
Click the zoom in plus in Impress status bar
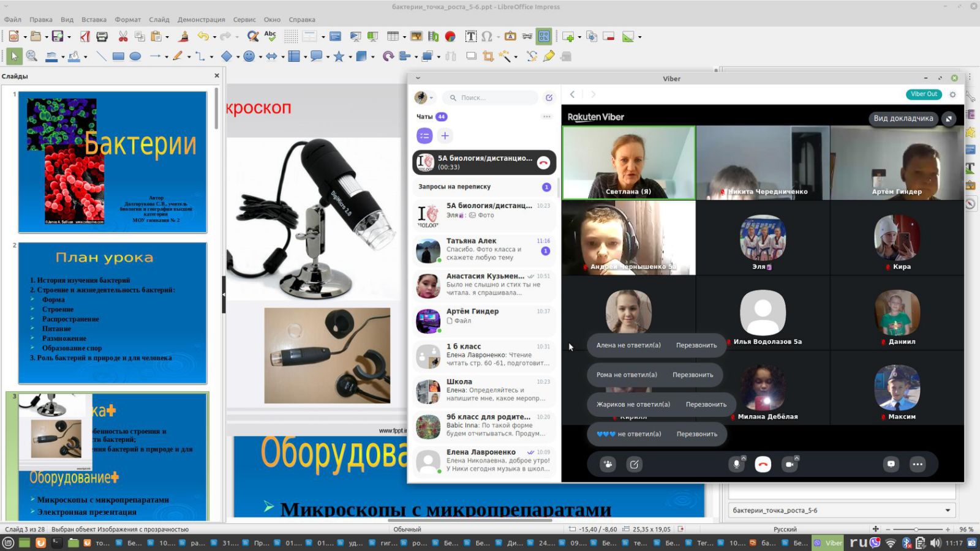948,529
